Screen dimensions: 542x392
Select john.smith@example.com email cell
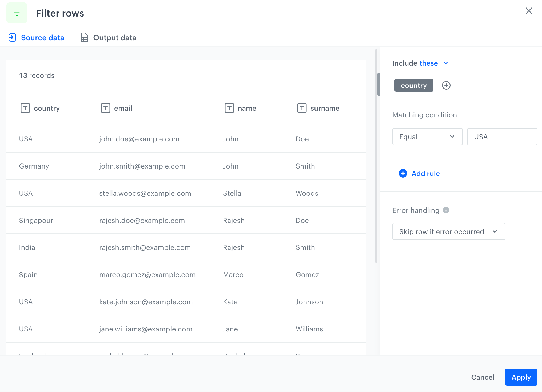coord(142,166)
